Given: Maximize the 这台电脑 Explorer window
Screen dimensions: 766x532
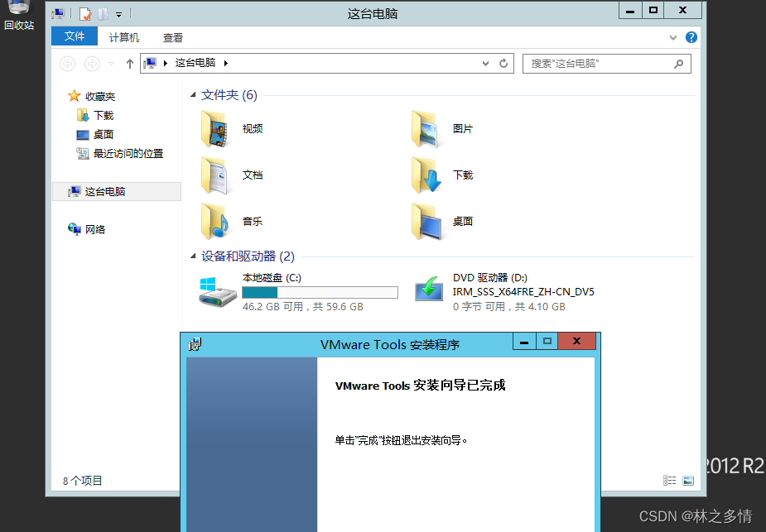Looking at the screenshot, I should 653,10.
